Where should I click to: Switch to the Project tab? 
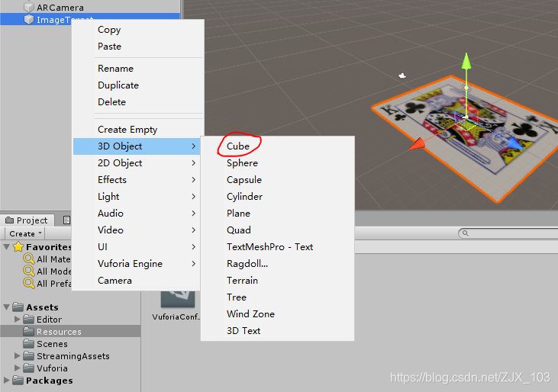[x=27, y=220]
